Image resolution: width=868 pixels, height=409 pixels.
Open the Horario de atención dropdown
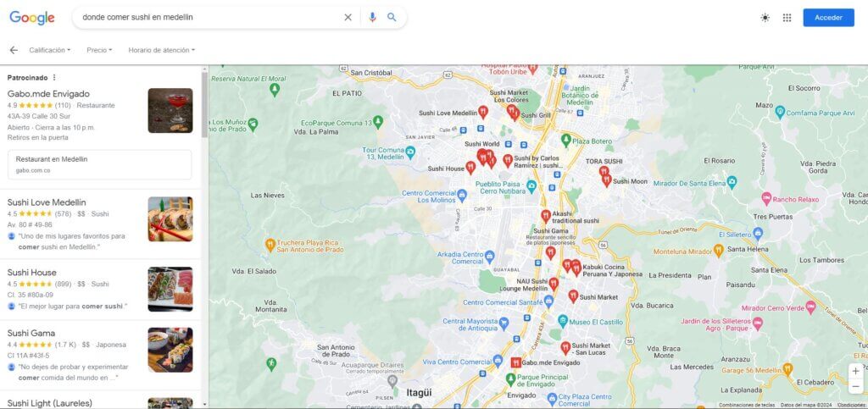[162, 50]
